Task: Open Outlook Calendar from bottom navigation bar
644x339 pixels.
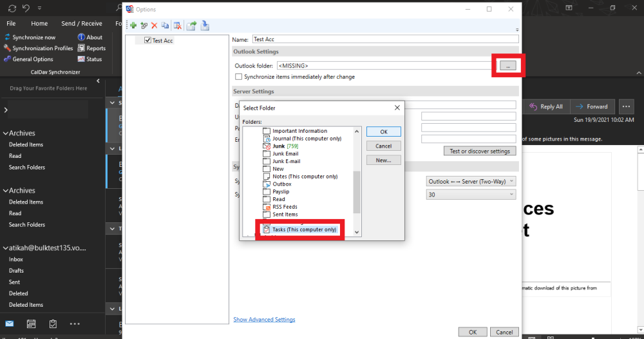Action: [x=30, y=324]
